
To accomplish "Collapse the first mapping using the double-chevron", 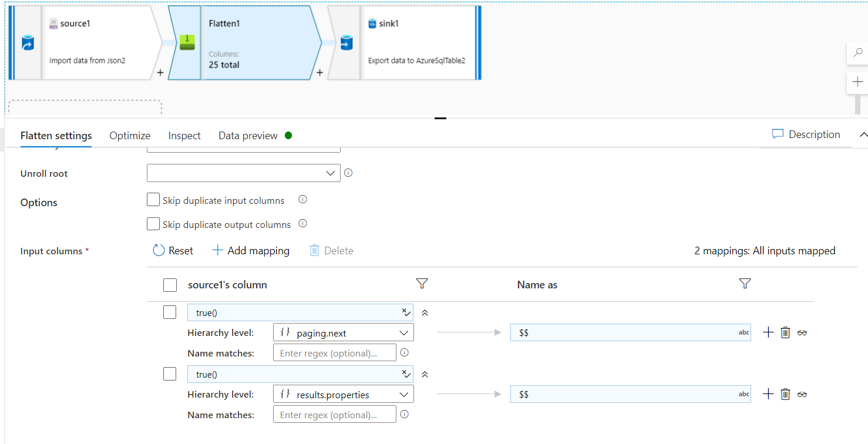I will (425, 312).
